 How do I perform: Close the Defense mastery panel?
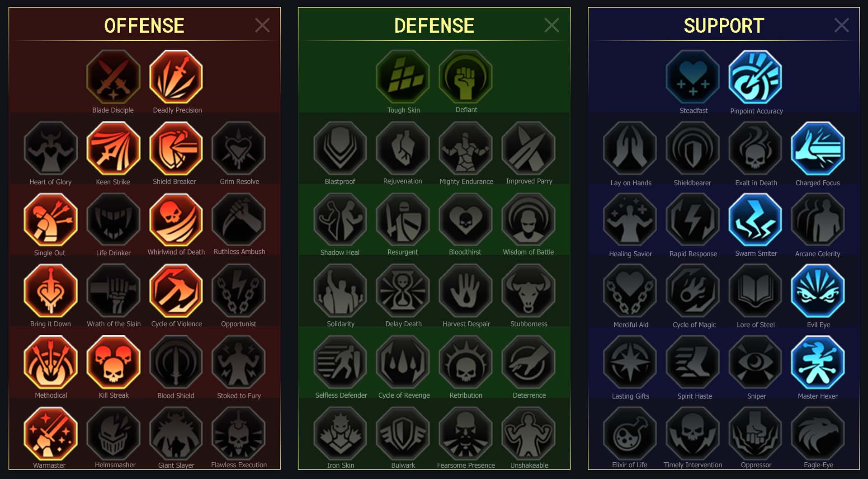(552, 25)
